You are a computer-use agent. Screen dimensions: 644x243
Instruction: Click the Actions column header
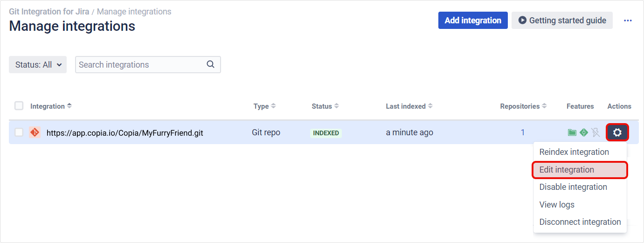(619, 106)
